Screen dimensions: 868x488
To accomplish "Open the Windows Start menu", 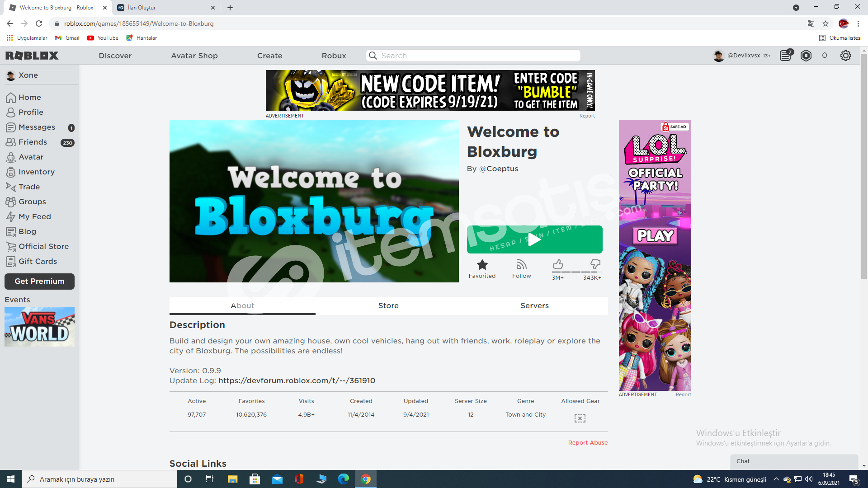I will 11,479.
